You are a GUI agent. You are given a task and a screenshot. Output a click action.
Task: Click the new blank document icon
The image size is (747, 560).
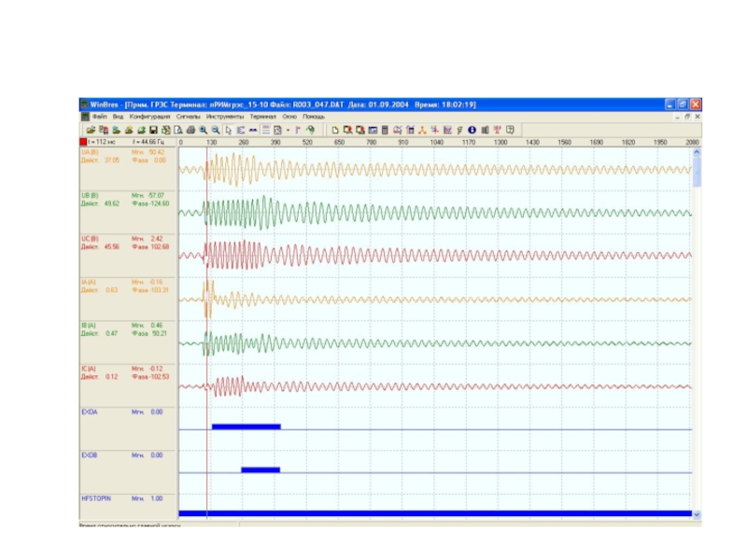(334, 129)
